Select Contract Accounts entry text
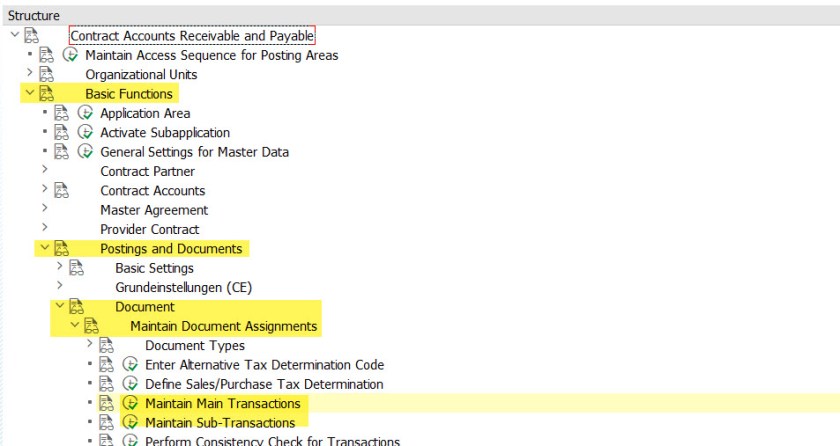 tap(153, 191)
